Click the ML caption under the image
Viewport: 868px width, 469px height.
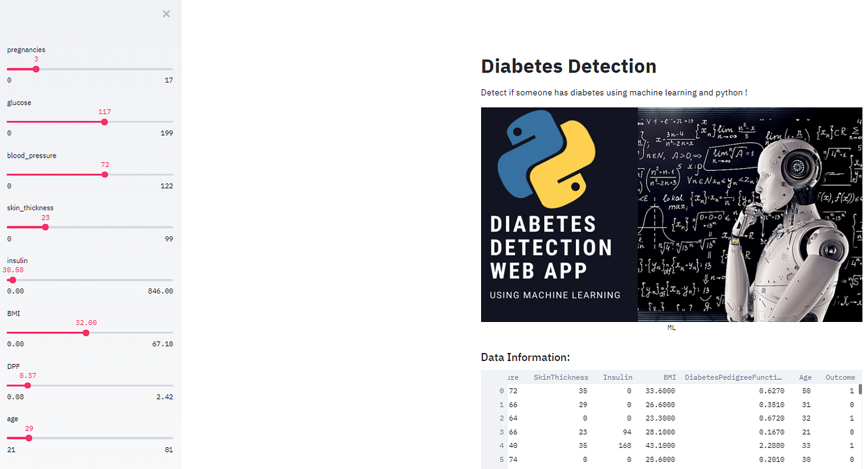click(671, 327)
